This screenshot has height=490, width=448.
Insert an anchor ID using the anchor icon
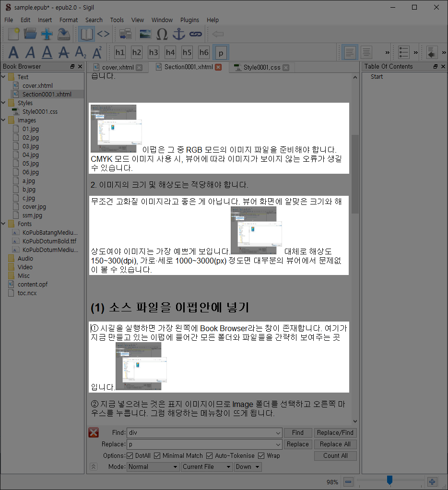coord(178,34)
